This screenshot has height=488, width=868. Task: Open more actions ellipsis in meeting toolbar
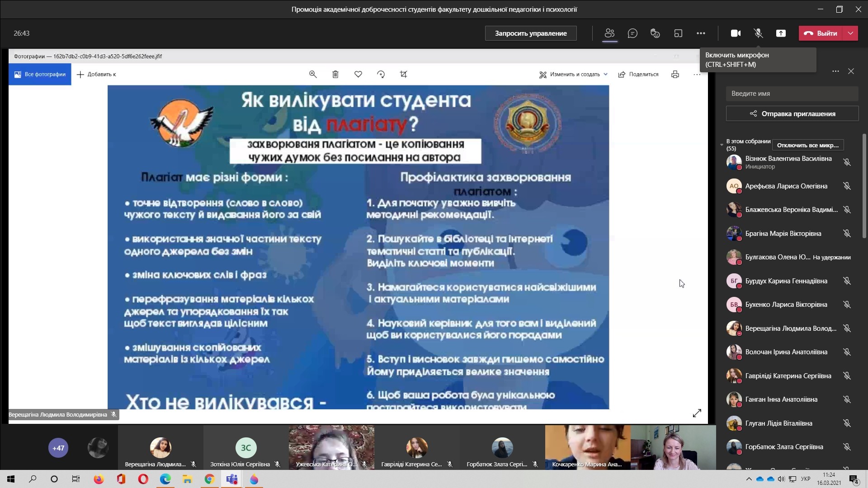701,33
